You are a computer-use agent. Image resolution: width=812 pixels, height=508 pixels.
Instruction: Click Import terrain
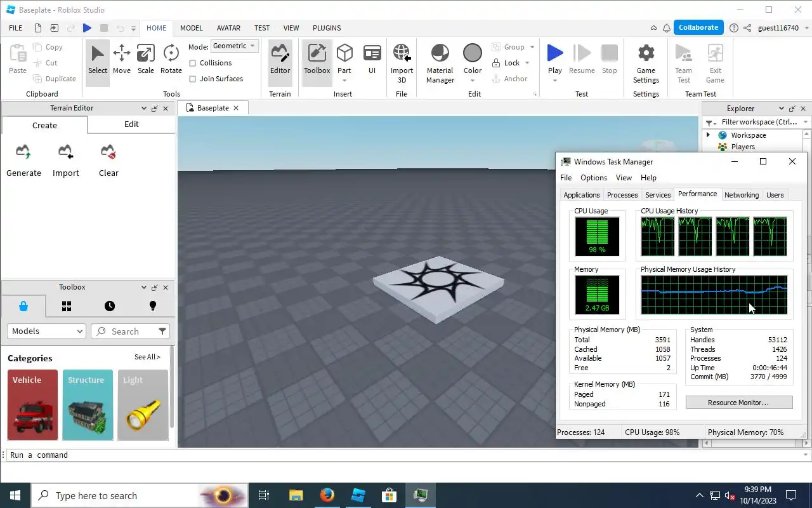click(x=66, y=161)
